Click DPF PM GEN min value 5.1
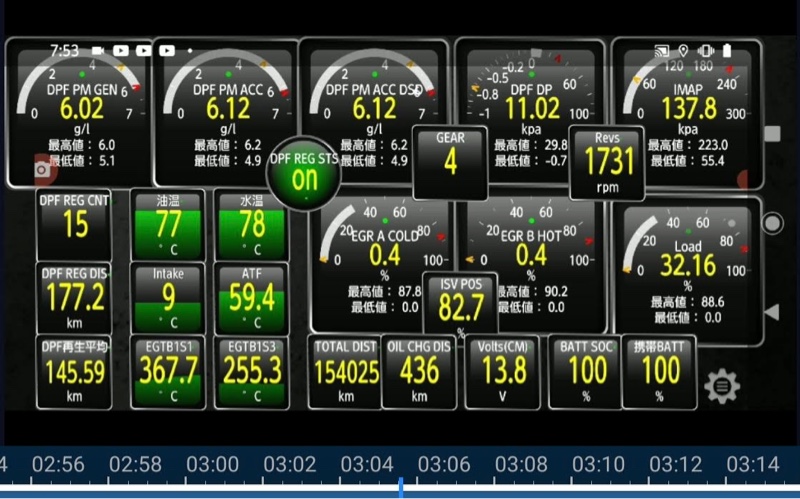The image size is (800, 499). tap(107, 161)
